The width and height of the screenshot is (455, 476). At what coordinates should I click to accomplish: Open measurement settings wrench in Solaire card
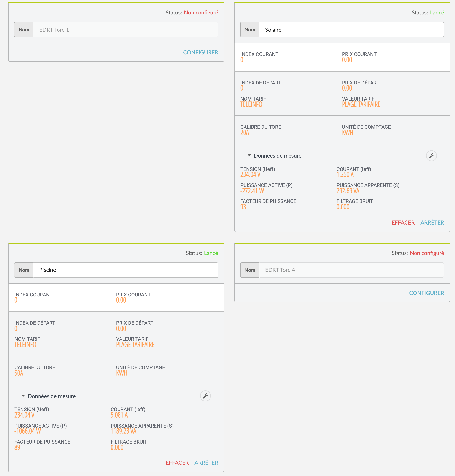[431, 156]
